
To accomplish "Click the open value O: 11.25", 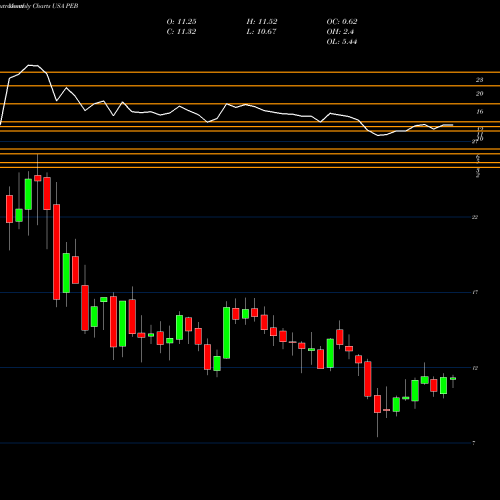I will click(x=181, y=22).
